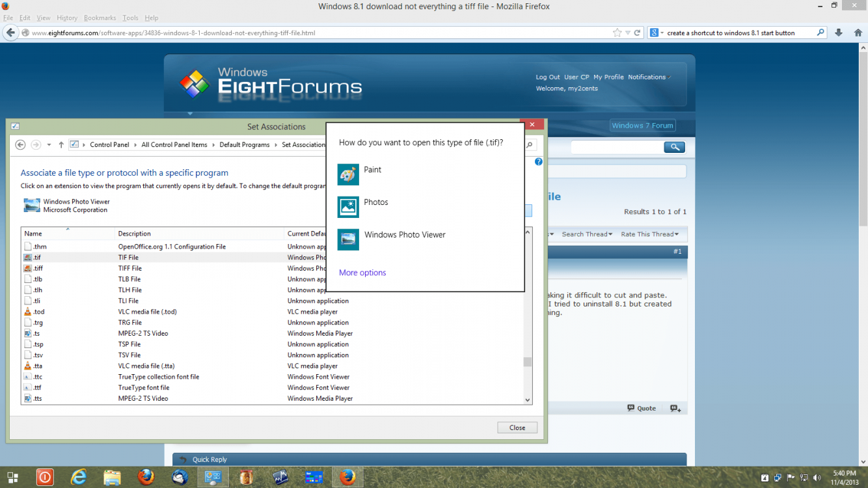Viewport: 868px width, 488px height.
Task: Click Firefox back arrow button
Action: [x=10, y=33]
